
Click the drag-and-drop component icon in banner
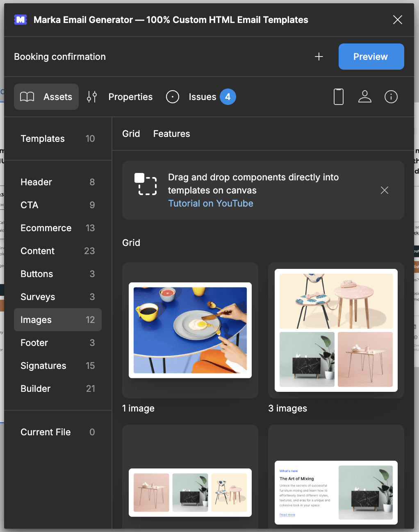[146, 184]
